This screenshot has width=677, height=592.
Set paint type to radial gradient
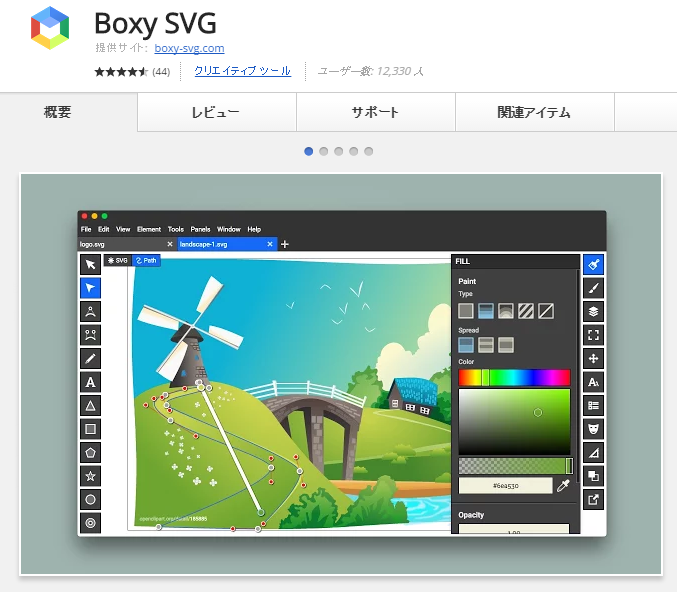point(506,311)
